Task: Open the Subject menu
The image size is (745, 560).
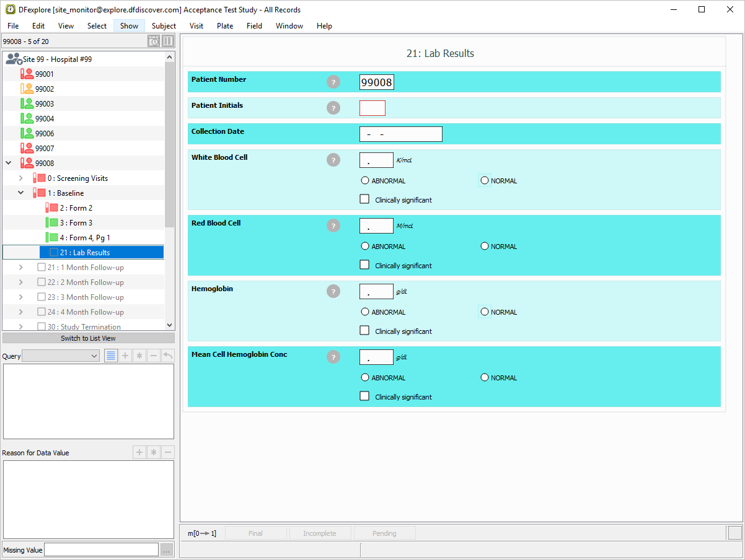Action: (164, 26)
